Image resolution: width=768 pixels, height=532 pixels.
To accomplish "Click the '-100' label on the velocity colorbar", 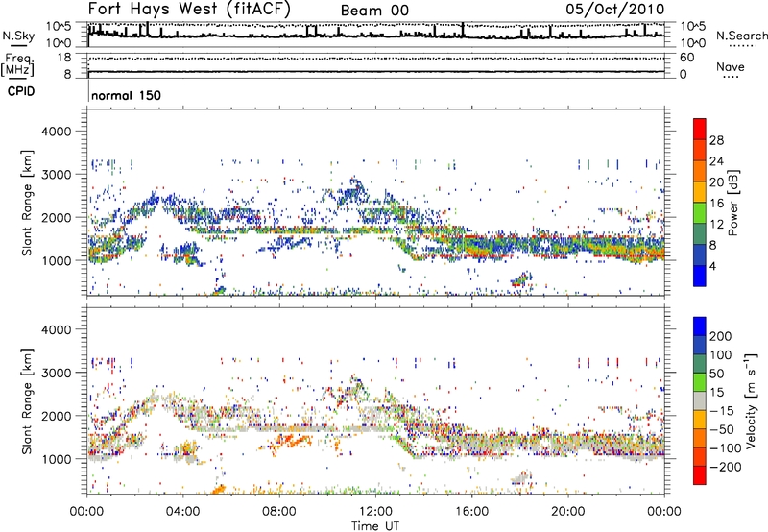I will 726,448.
